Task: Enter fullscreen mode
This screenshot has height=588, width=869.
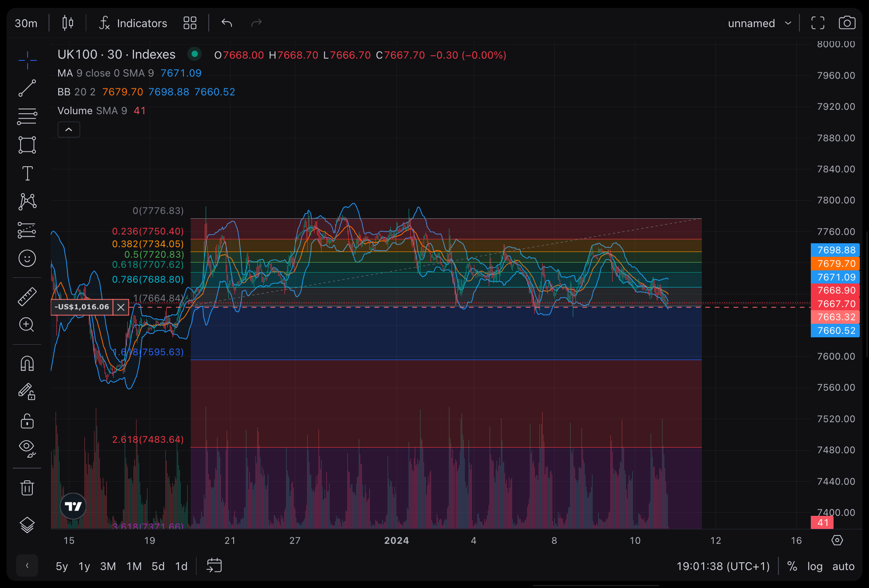Action: (817, 23)
